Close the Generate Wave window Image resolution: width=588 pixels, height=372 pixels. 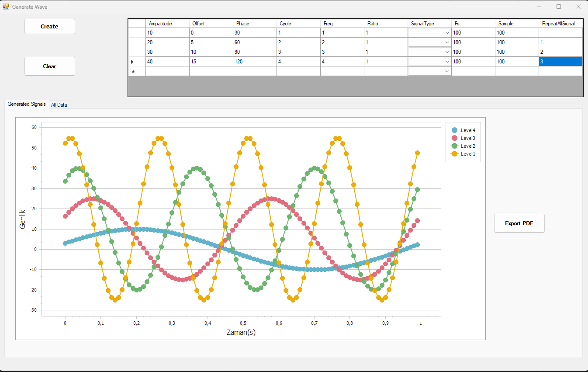click(x=578, y=7)
